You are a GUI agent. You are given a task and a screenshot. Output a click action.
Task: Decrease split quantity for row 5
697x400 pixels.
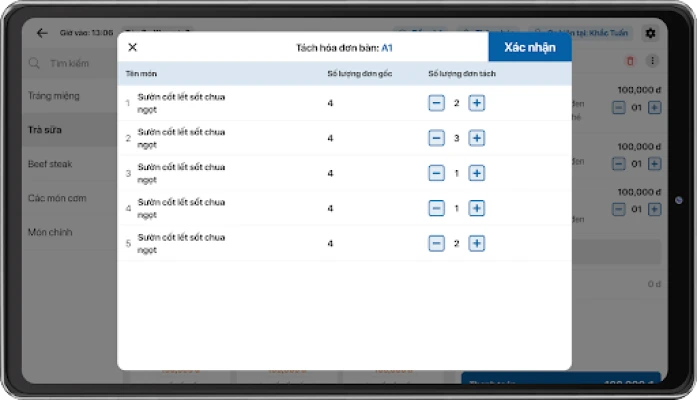pos(437,243)
